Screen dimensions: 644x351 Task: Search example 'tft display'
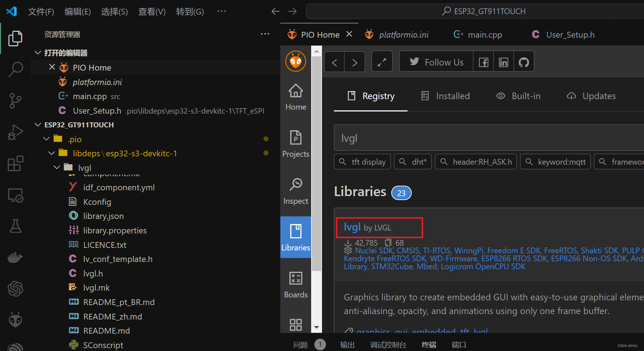[362, 162]
